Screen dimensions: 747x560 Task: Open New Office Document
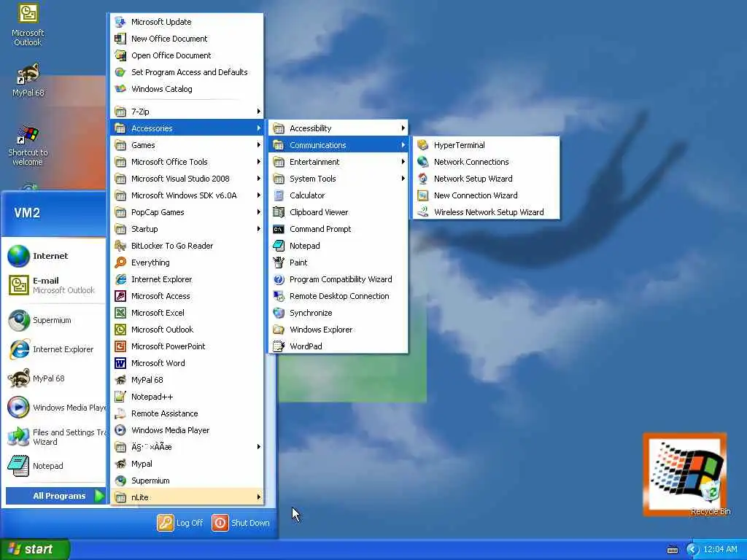click(187, 39)
